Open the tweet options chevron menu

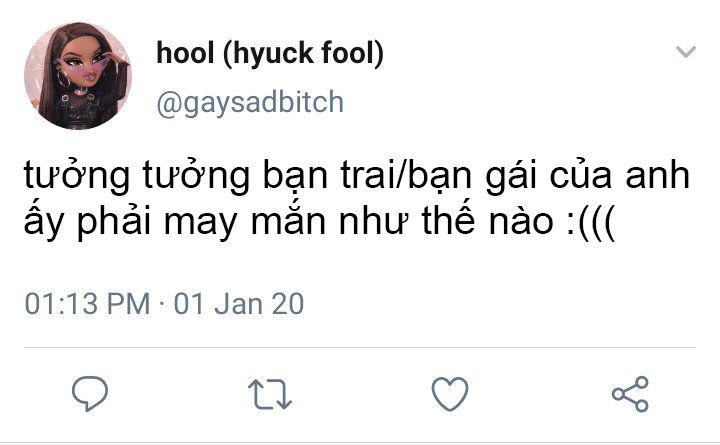tap(686, 51)
